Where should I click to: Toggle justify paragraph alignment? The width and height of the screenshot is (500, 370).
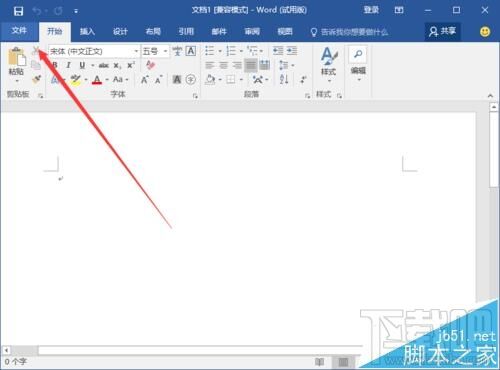tap(251, 65)
